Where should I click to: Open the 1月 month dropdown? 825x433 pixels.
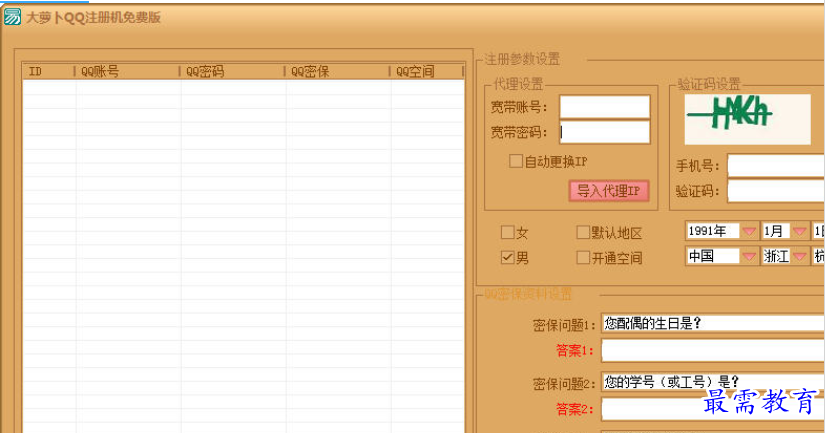[800, 231]
